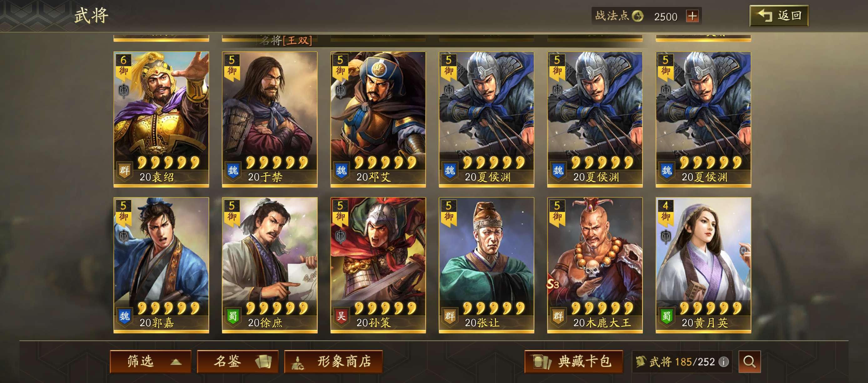This screenshot has width=868, height=383.
Task: Open the 徐庶 general card
Action: click(x=270, y=265)
